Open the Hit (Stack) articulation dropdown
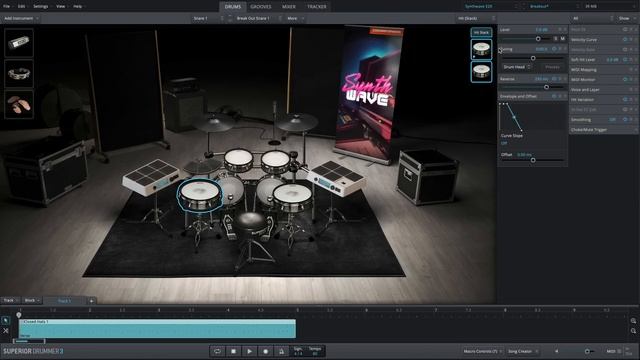Image resolution: width=640 pixels, height=360 pixels. (x=476, y=18)
